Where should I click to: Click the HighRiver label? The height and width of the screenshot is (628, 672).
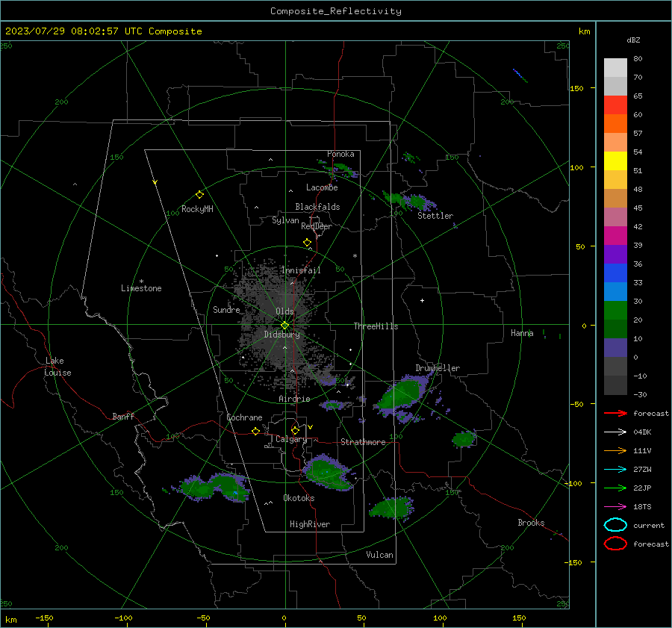click(x=310, y=524)
